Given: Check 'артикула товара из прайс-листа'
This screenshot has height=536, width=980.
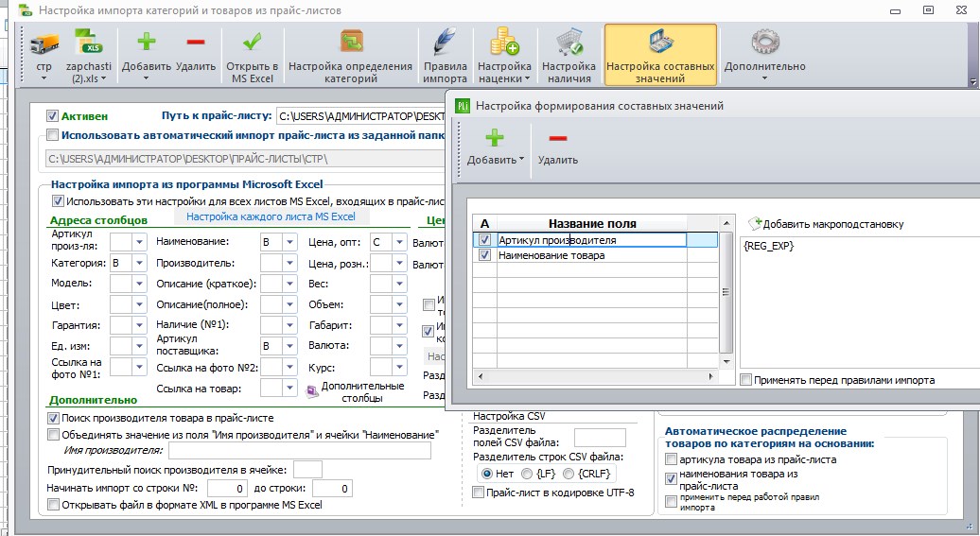Looking at the screenshot, I should click(672, 459).
